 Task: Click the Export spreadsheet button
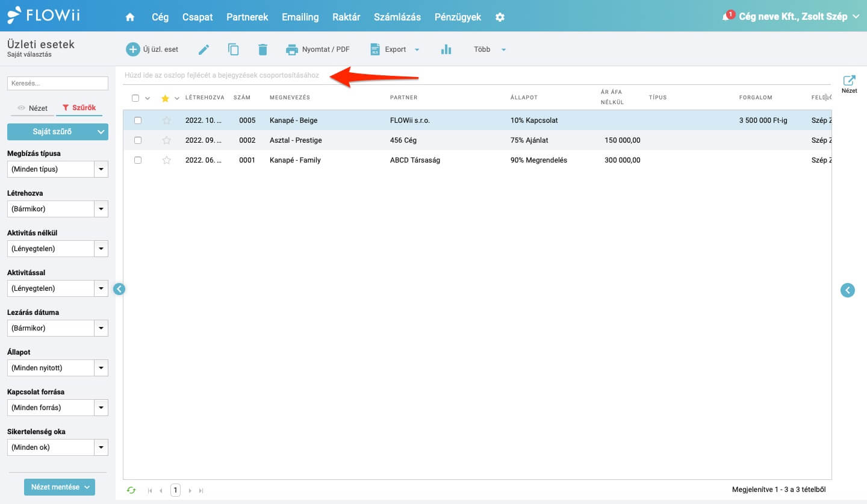tap(389, 49)
